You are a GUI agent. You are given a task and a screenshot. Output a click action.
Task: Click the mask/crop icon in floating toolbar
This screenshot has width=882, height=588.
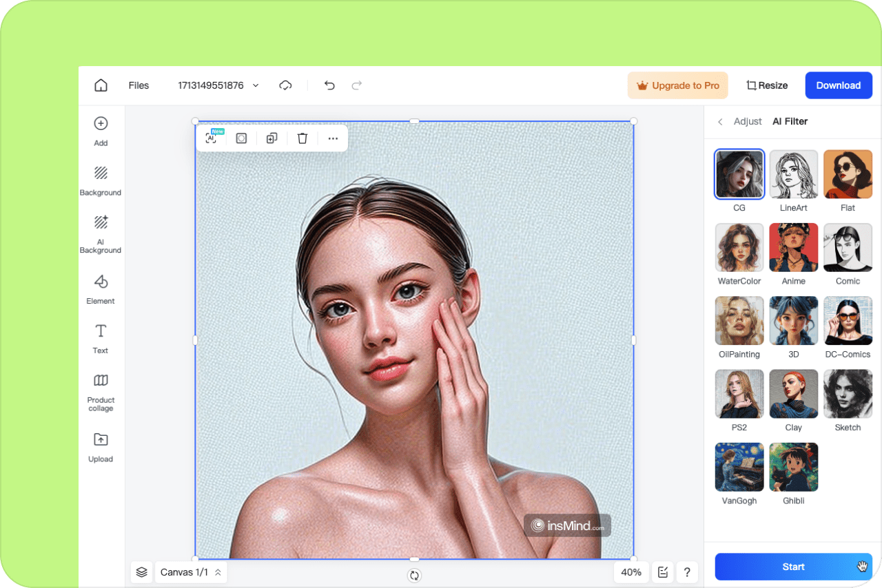click(x=241, y=138)
